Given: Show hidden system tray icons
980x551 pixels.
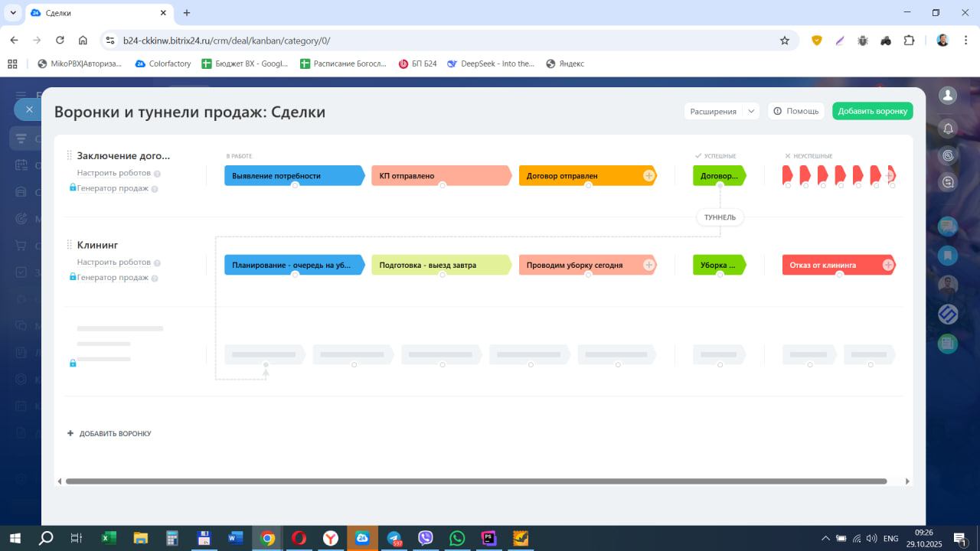Looking at the screenshot, I should pos(825,538).
